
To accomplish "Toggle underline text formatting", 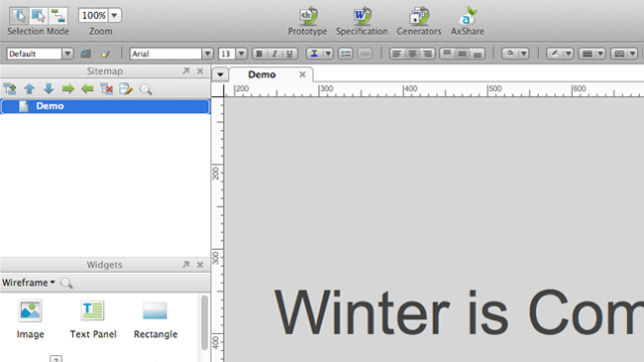I will pos(289,54).
